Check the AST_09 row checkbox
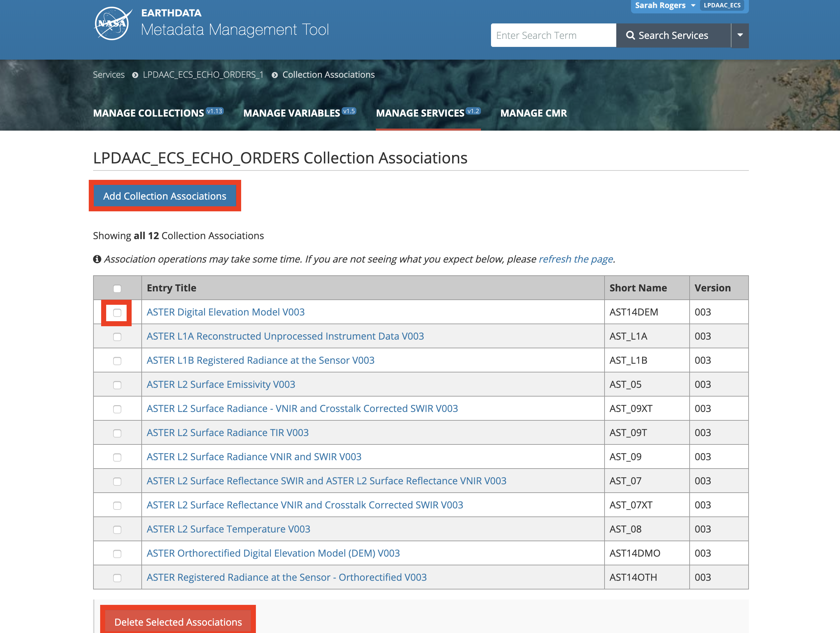 click(117, 457)
